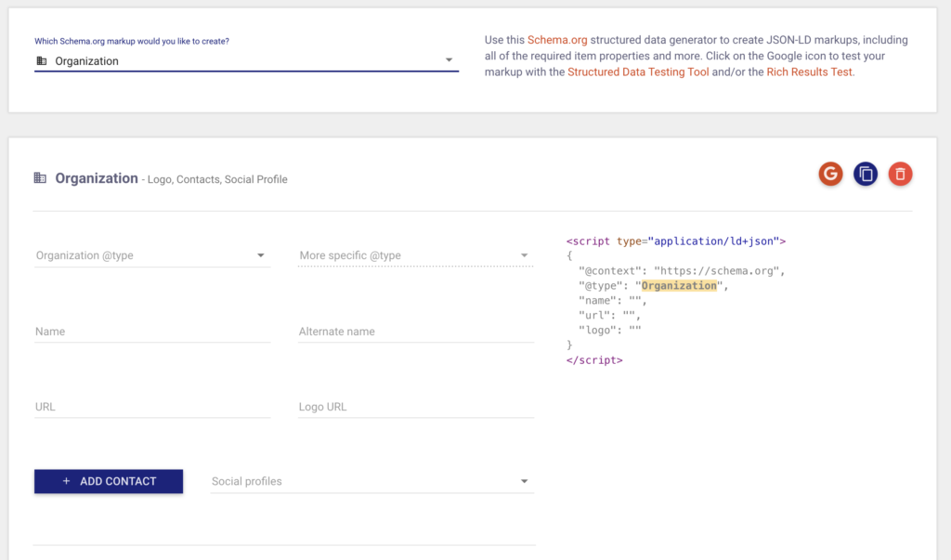Click into the URL field
The height and width of the screenshot is (560, 951).
click(152, 407)
